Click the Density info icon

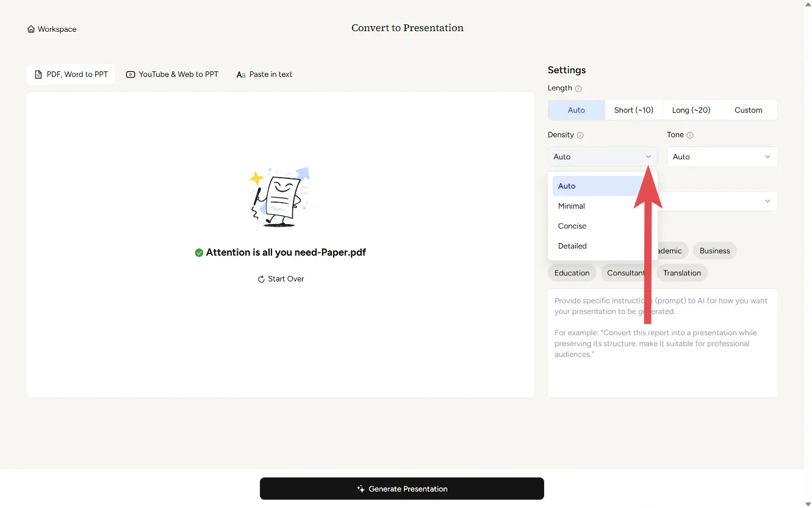tap(580, 135)
